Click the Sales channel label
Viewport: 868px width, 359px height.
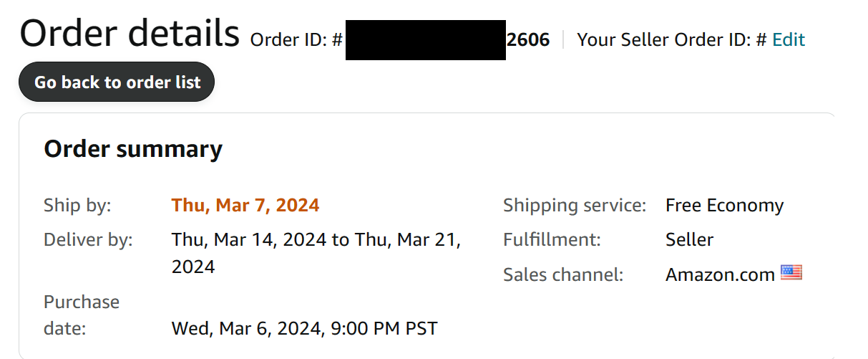(563, 274)
